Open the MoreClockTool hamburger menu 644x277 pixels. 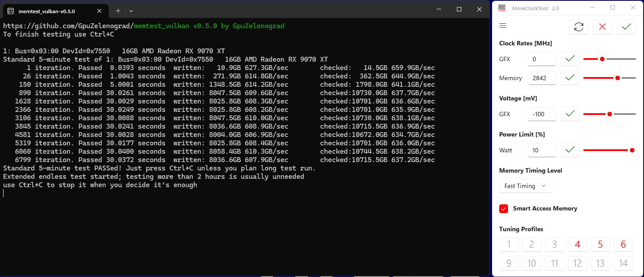tap(503, 26)
